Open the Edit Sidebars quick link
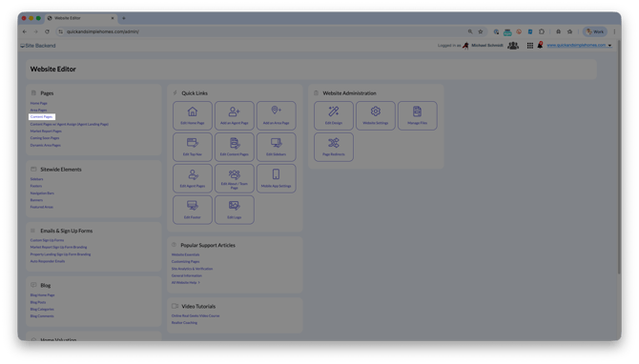639x364 pixels. tap(277, 147)
